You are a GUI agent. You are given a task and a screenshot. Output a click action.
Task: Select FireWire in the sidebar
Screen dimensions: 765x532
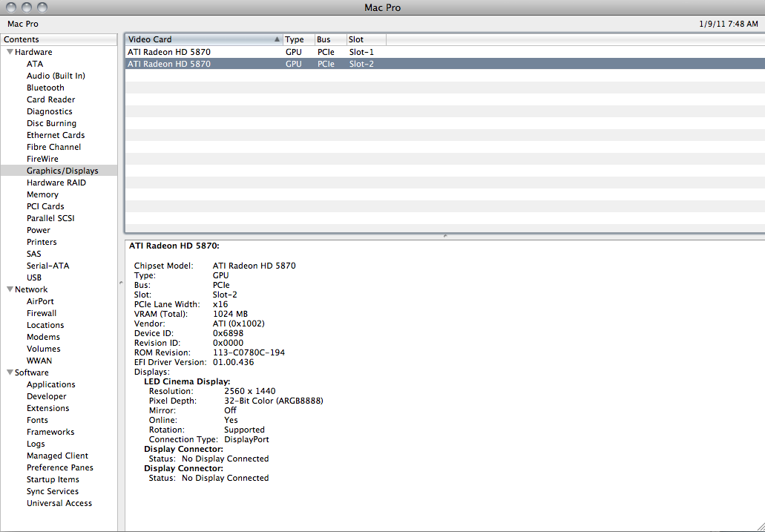(42, 159)
